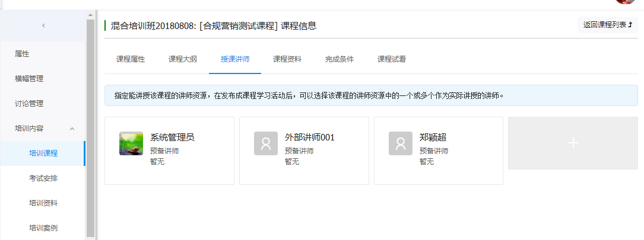Collapse the sidebar with the left chevron
The height and width of the screenshot is (240, 644).
point(43,25)
